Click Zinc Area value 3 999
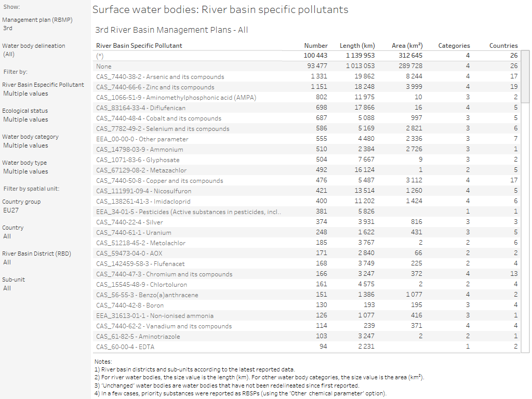The width and height of the screenshot is (532, 399). click(x=414, y=87)
